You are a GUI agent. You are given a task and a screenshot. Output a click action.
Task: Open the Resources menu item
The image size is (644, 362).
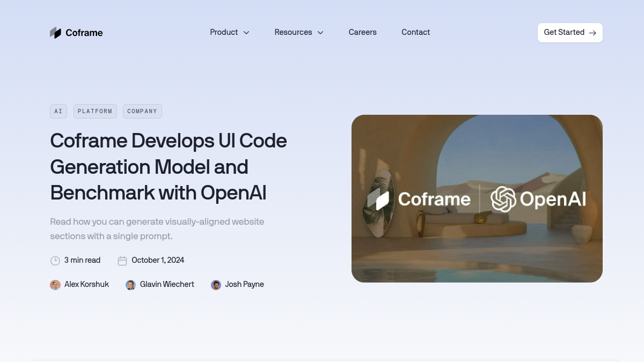click(293, 32)
